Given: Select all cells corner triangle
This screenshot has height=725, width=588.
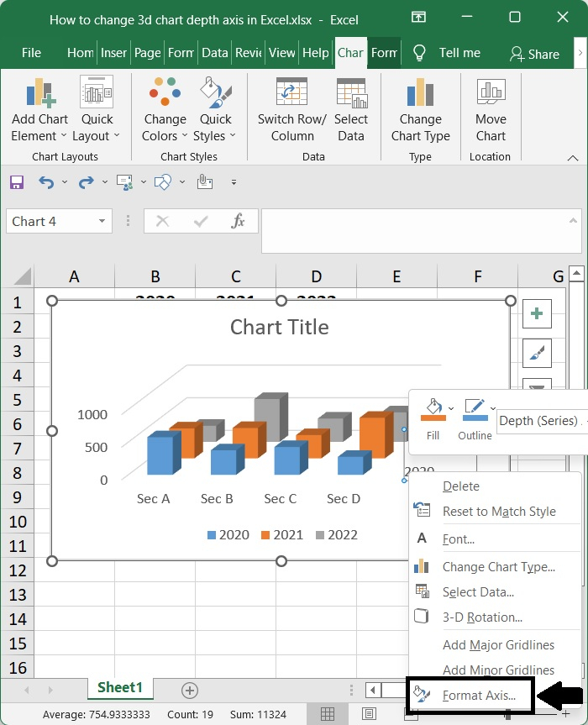Looking at the screenshot, I should click(x=22, y=276).
